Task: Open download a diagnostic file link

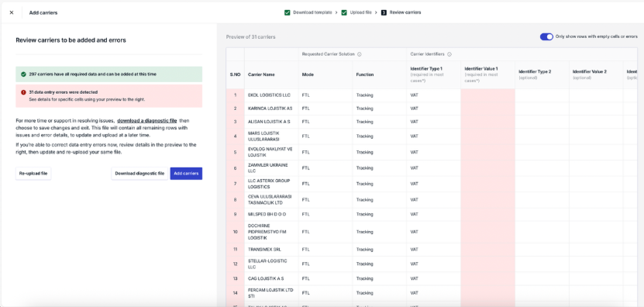Action: pos(147,121)
